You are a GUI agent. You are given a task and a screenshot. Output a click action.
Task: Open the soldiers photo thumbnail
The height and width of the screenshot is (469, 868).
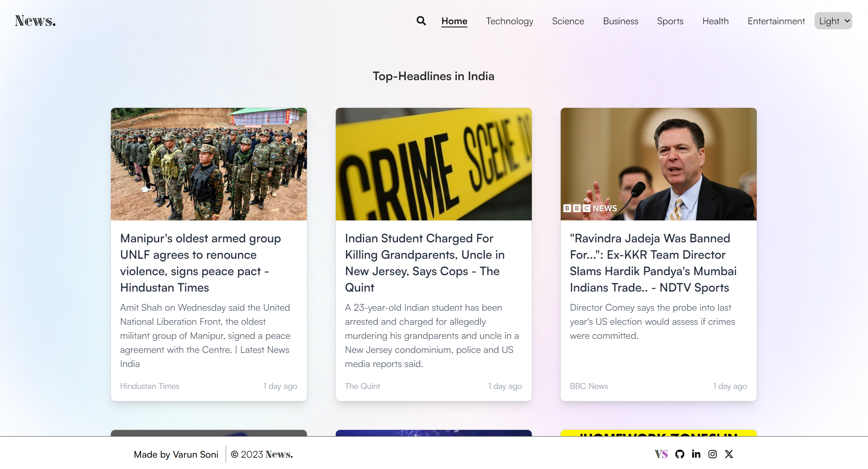(209, 164)
